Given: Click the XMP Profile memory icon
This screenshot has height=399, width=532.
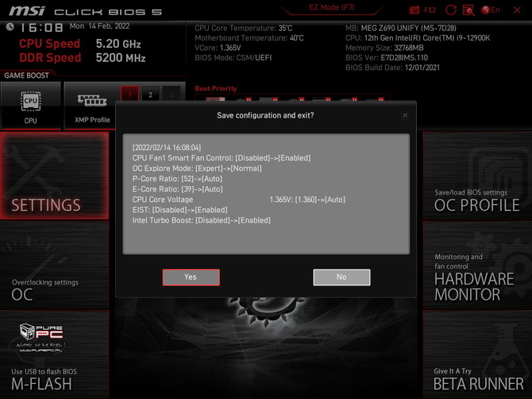Looking at the screenshot, I should [92, 101].
